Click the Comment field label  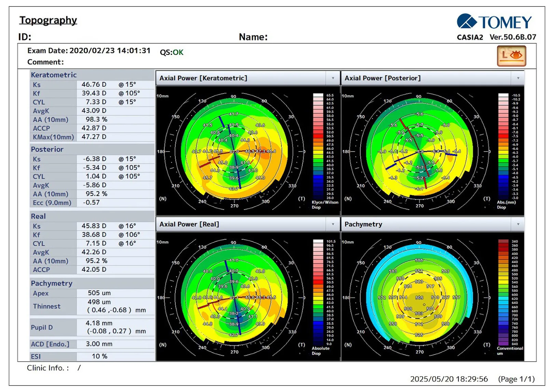coord(45,62)
